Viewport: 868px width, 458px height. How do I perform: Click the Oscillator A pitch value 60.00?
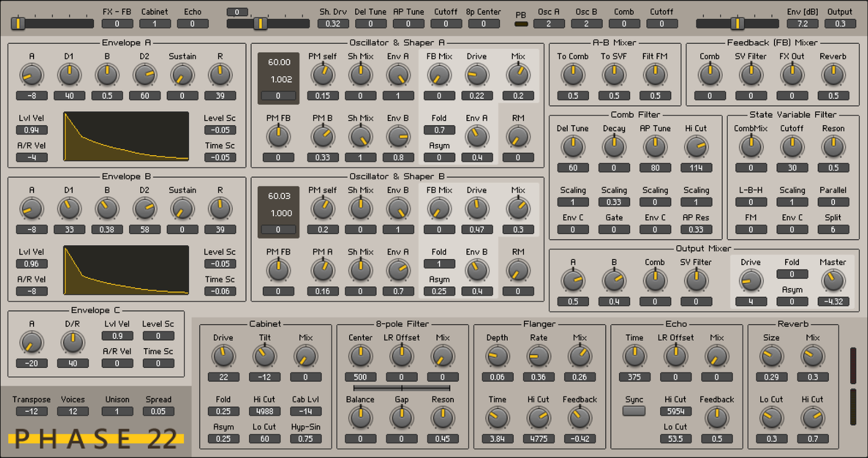coord(279,62)
